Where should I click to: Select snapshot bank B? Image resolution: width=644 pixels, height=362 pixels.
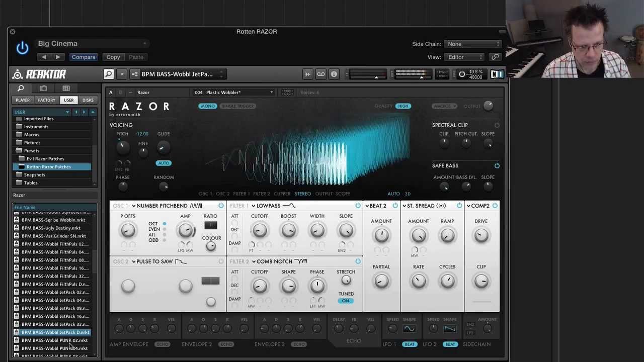tap(120, 93)
